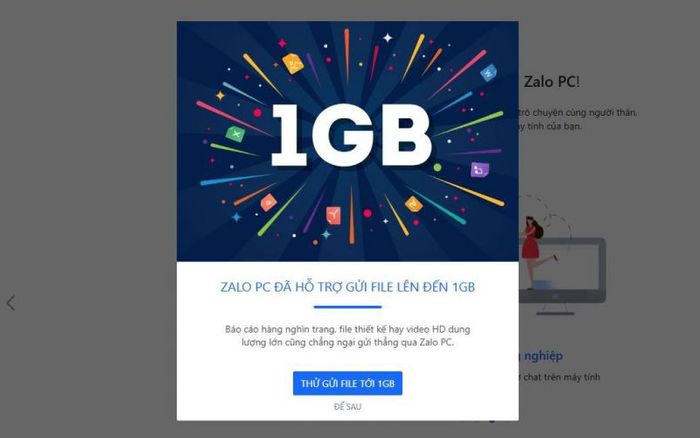The width and height of the screenshot is (700, 438).
Task: Click the white sparkle star at banner top
Action: (388, 38)
